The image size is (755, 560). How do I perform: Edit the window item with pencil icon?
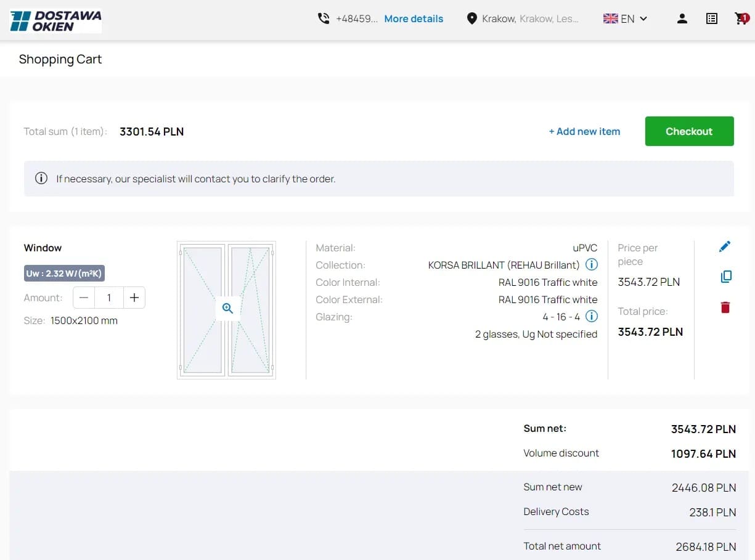point(725,246)
